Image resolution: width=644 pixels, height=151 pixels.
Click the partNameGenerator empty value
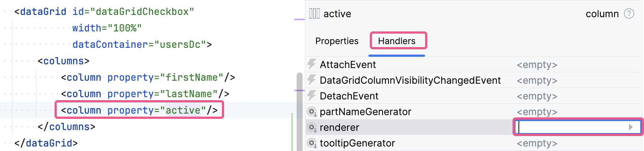click(537, 112)
